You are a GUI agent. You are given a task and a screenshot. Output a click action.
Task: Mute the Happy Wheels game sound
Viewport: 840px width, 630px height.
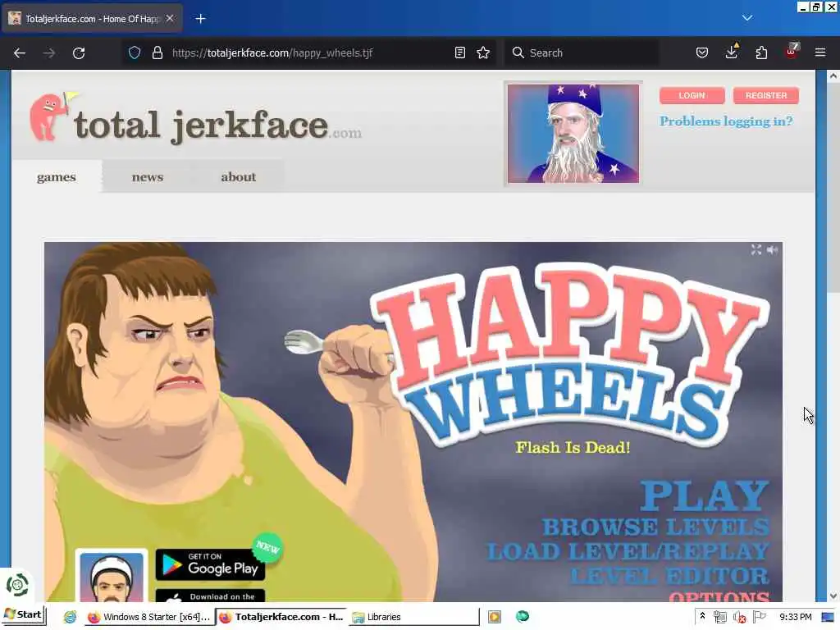(x=773, y=249)
